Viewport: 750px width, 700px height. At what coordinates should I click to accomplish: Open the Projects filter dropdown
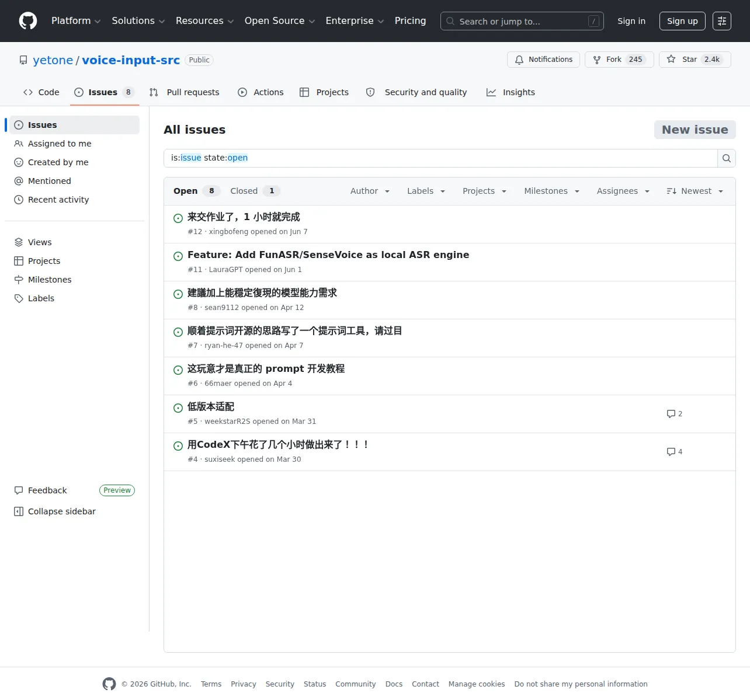(x=485, y=191)
